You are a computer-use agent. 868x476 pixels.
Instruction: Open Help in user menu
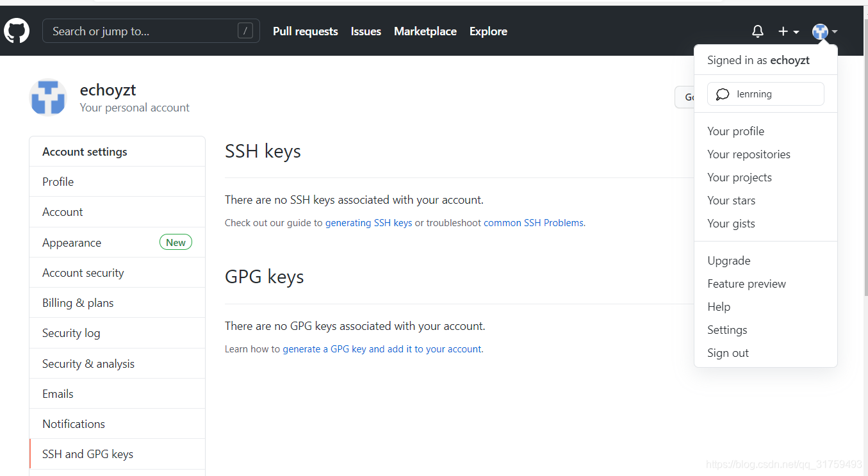click(766, 306)
